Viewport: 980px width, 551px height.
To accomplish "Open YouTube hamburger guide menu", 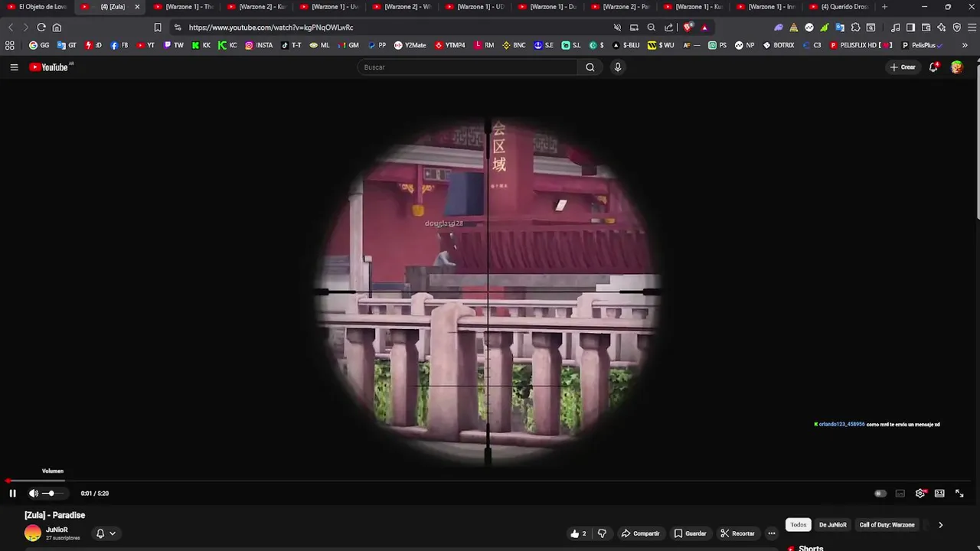I will click(14, 67).
